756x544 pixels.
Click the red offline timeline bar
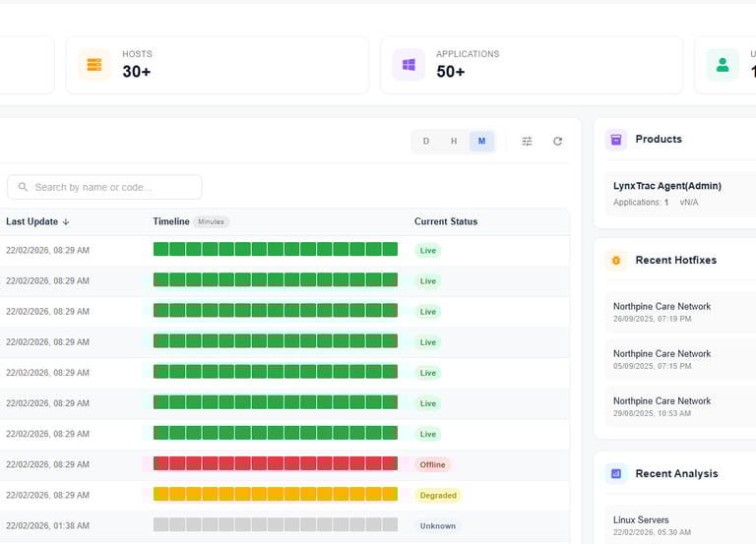point(275,464)
